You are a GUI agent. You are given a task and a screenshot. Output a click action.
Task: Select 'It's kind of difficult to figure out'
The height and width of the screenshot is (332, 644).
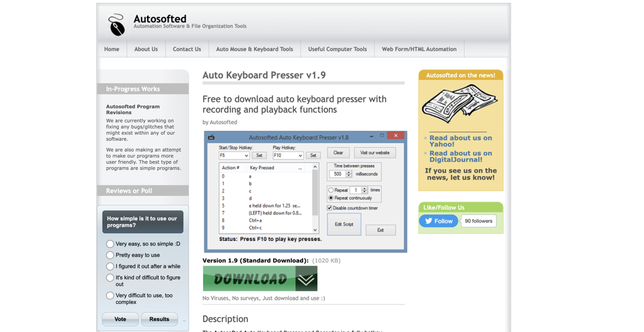tap(110, 278)
